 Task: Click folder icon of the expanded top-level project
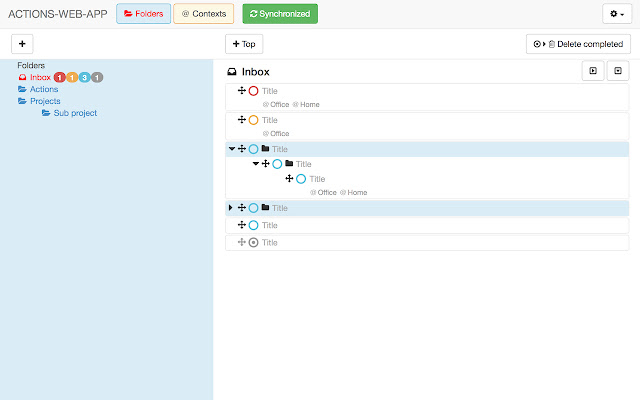[265, 148]
